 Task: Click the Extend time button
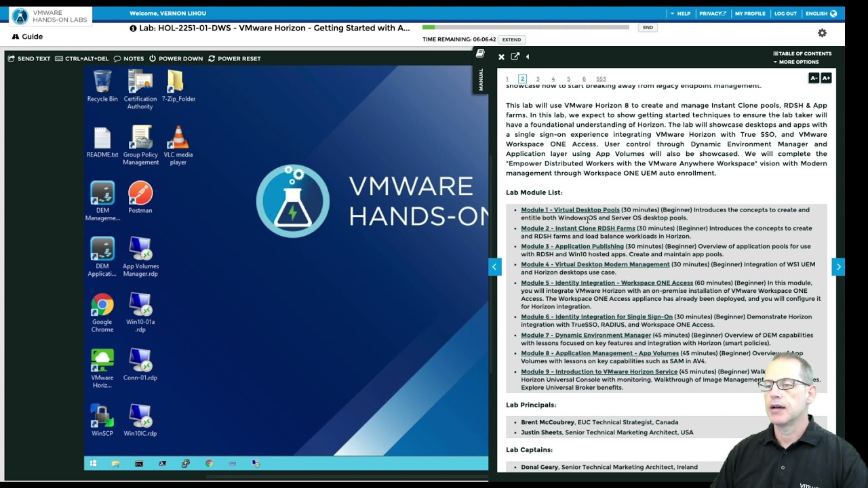[511, 39]
